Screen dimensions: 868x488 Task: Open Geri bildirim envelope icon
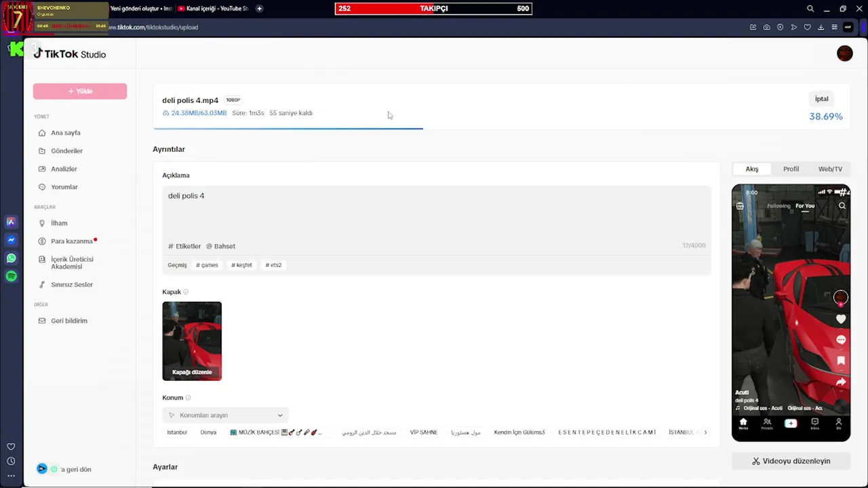pyautogui.click(x=42, y=321)
